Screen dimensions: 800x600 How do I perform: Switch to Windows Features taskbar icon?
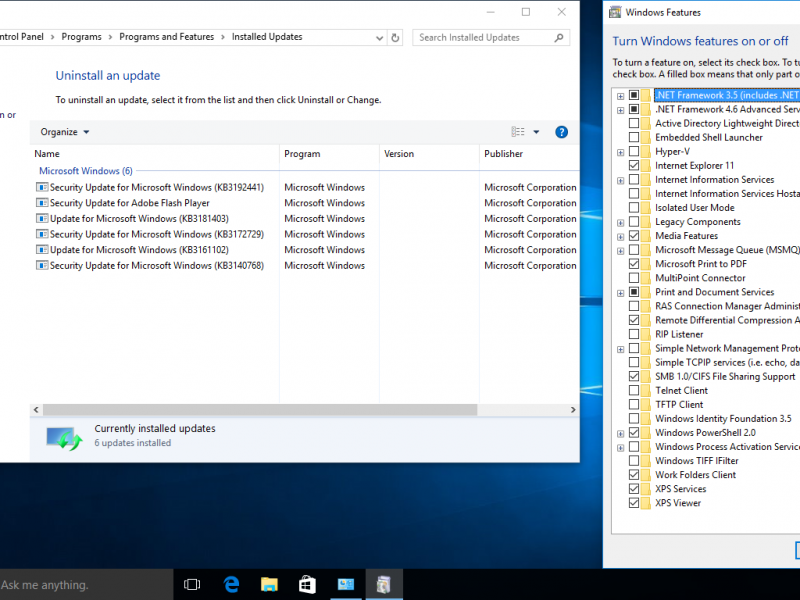click(384, 584)
